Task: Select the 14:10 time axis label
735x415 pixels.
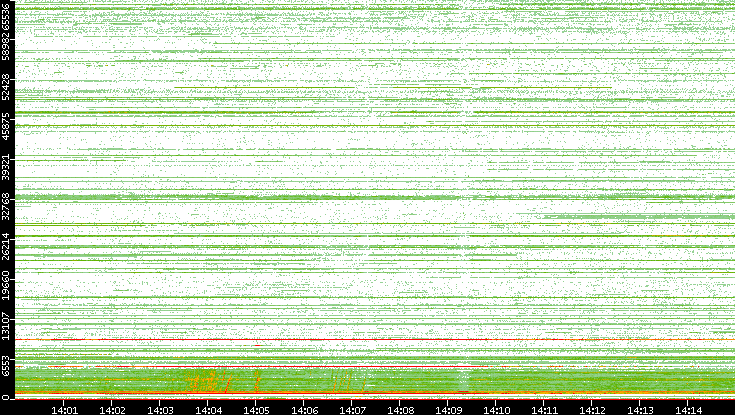Action: click(x=497, y=409)
